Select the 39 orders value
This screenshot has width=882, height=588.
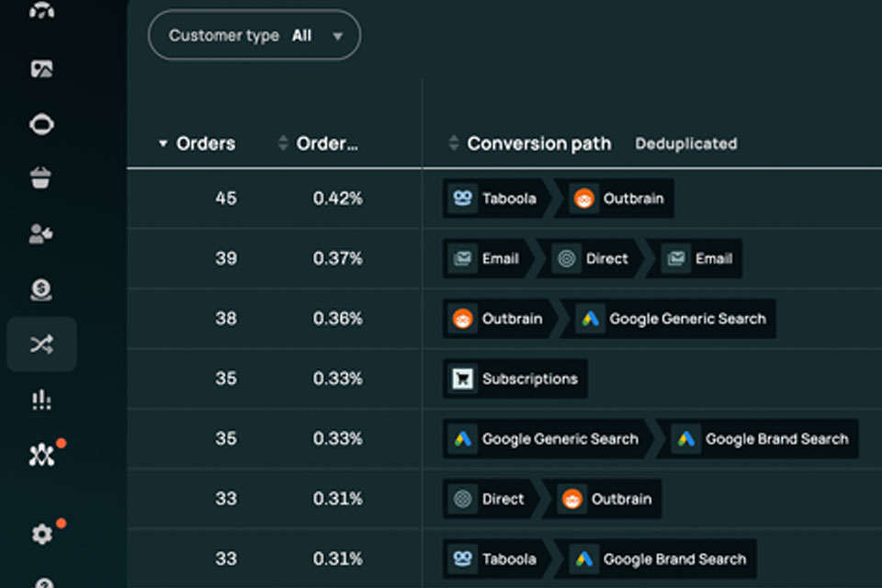coord(226,258)
